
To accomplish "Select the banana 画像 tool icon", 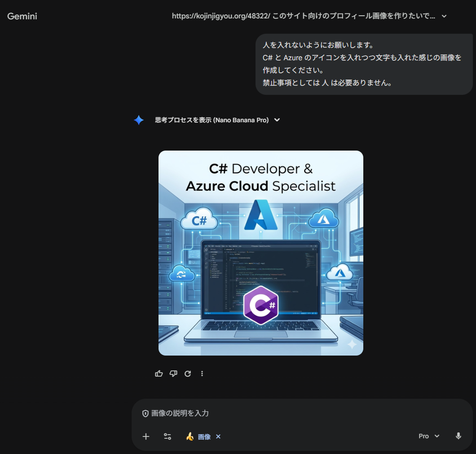I will pyautogui.click(x=190, y=436).
